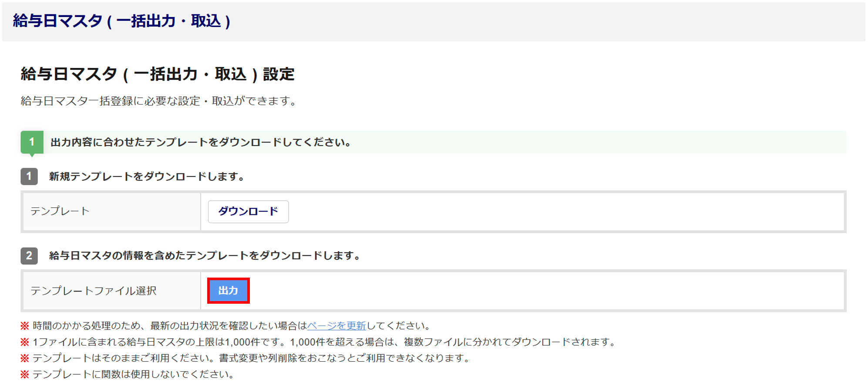Click the heading ending with 設定

[x=158, y=74]
